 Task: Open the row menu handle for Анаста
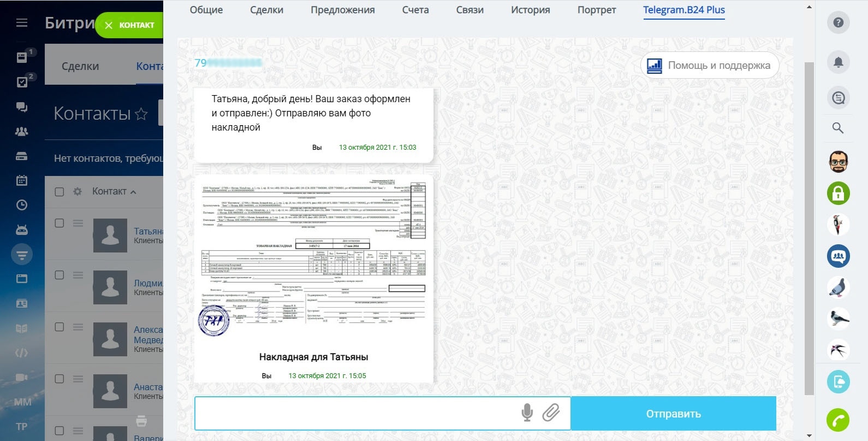[78, 379]
